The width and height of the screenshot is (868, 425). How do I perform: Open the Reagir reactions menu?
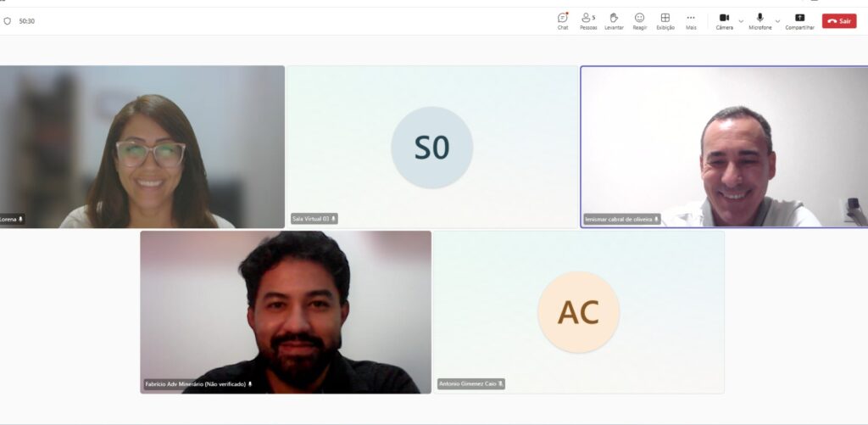[x=639, y=21]
